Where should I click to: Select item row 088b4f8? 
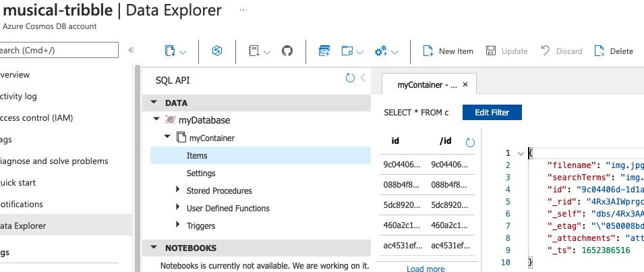pos(427,185)
